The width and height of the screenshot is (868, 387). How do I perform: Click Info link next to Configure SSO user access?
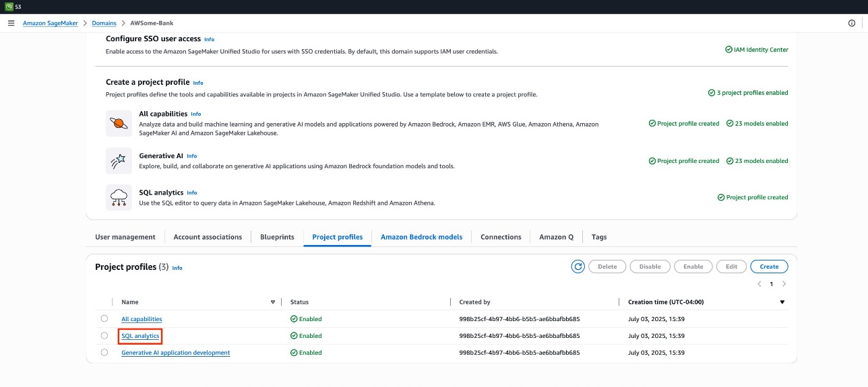210,40
